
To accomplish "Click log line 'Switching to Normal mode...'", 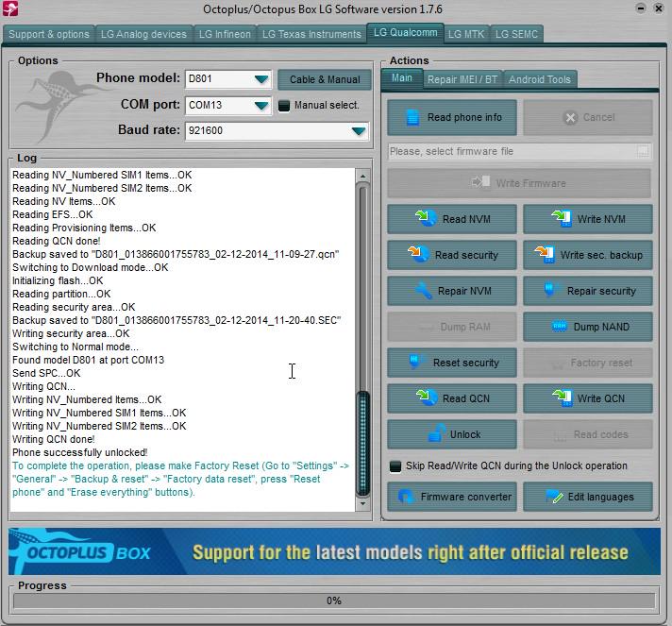I will pos(75,347).
